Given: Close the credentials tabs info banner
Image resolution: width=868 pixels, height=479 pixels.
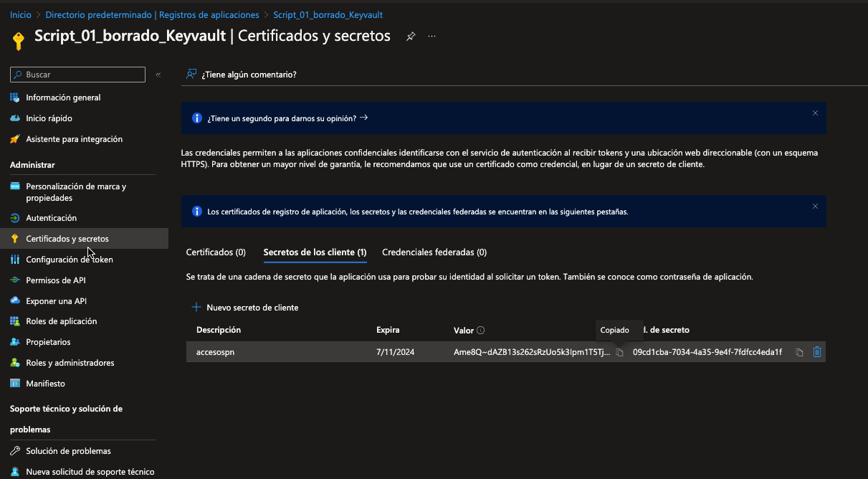Looking at the screenshot, I should (x=815, y=207).
